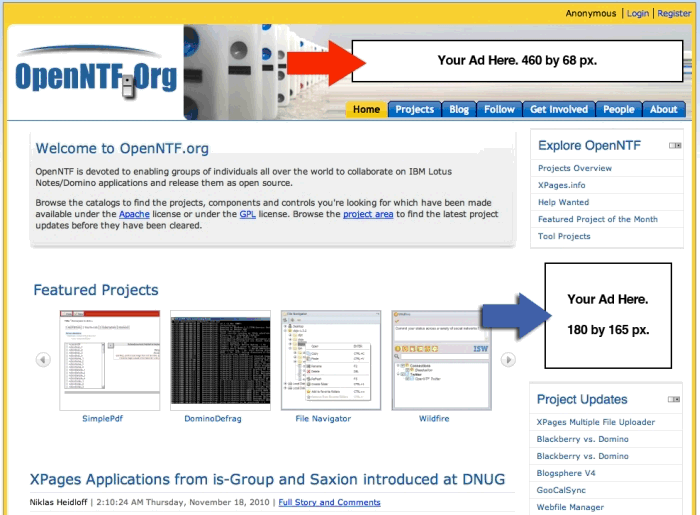Screen dimensions: 700x515
Task: Click the DominoDefrag caption link
Action: point(212,419)
